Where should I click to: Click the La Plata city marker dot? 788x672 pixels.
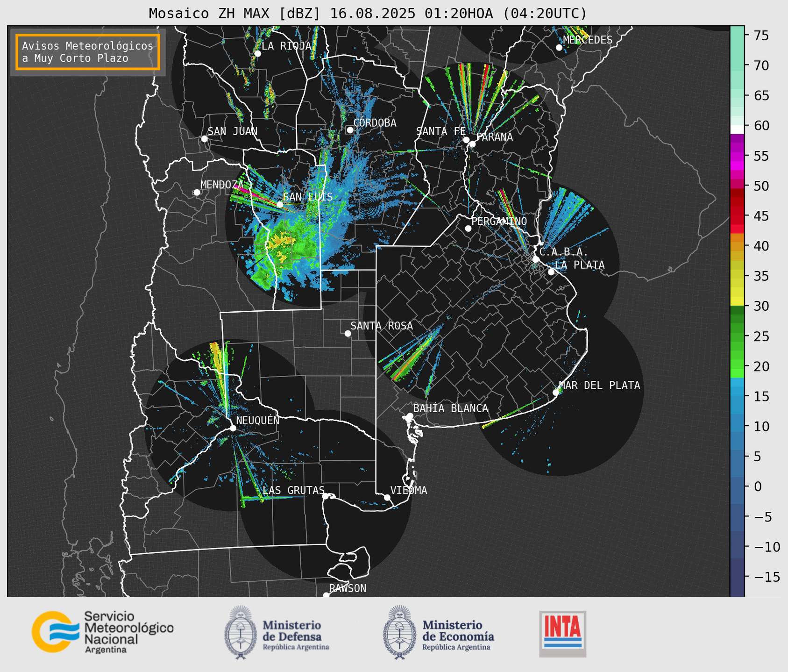551,272
